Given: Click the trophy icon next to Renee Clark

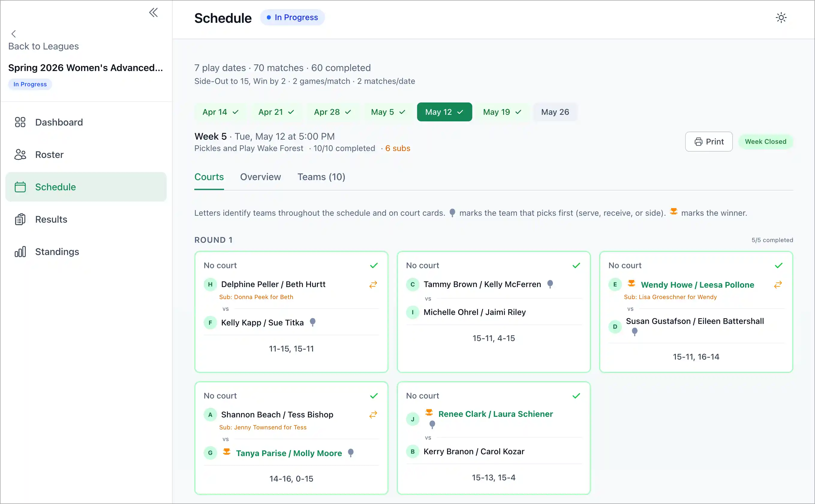Looking at the screenshot, I should click(x=429, y=412).
